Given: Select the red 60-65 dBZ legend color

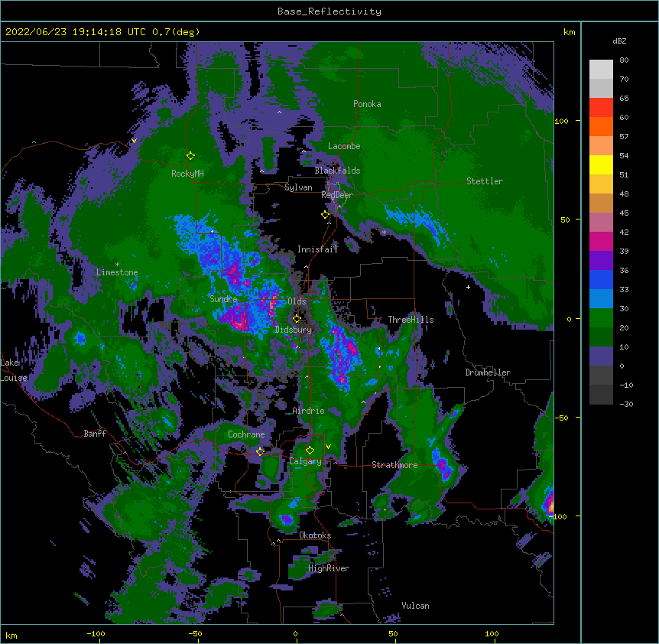Looking at the screenshot, I should tap(601, 108).
